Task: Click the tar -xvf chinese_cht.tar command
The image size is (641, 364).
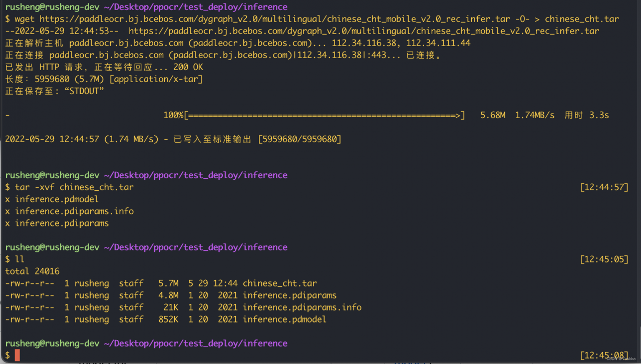Action: point(74,187)
